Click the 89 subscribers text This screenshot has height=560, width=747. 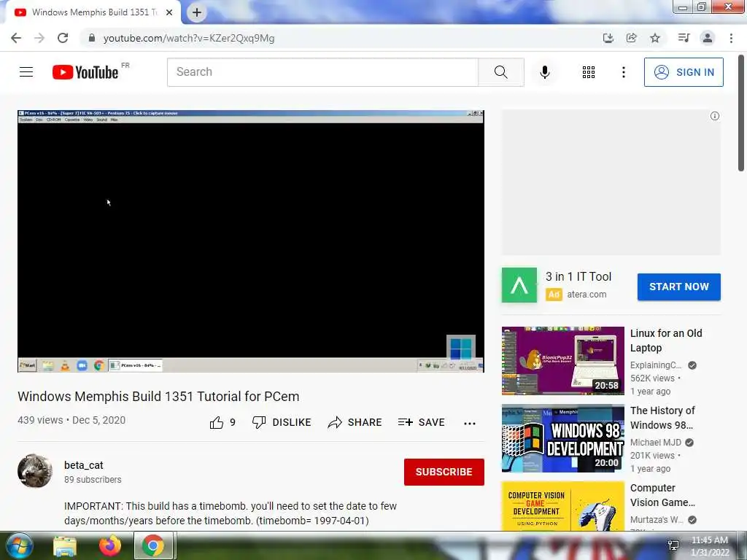pos(93,480)
